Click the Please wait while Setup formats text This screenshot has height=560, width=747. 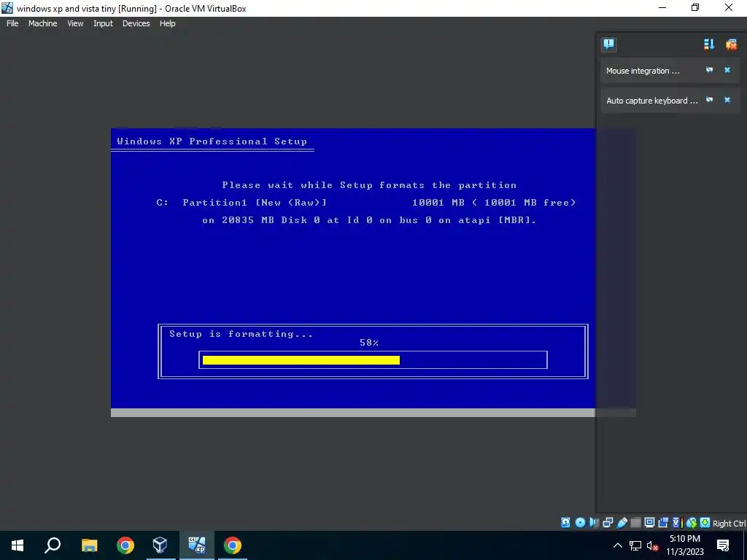click(369, 184)
